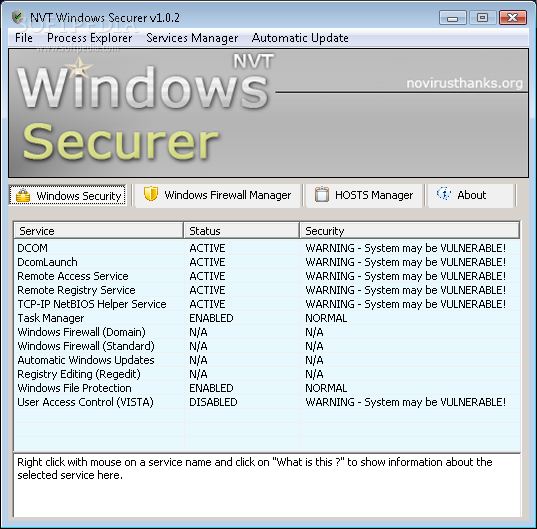Open the Services Manager menu
The height and width of the screenshot is (529, 537).
[192, 38]
